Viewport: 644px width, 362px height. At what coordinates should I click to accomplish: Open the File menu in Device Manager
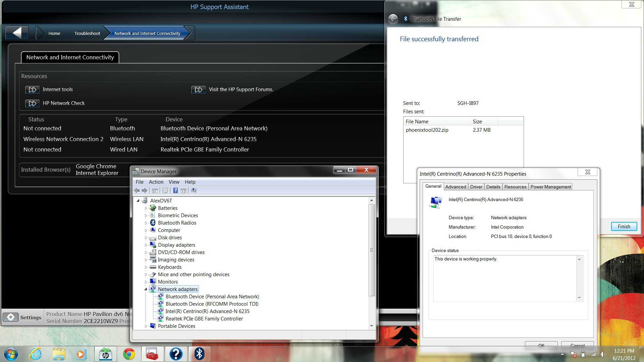click(140, 182)
